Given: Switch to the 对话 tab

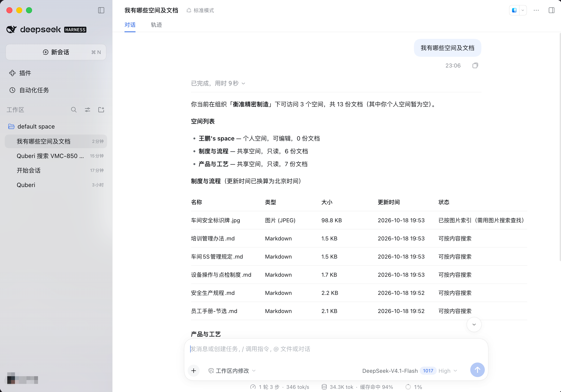Looking at the screenshot, I should 130,25.
